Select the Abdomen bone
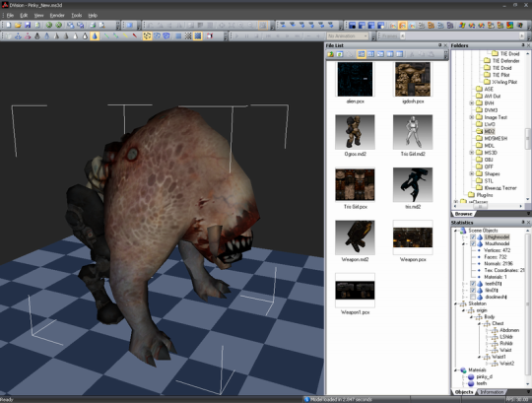The height and width of the screenshot is (403, 532). (x=509, y=330)
